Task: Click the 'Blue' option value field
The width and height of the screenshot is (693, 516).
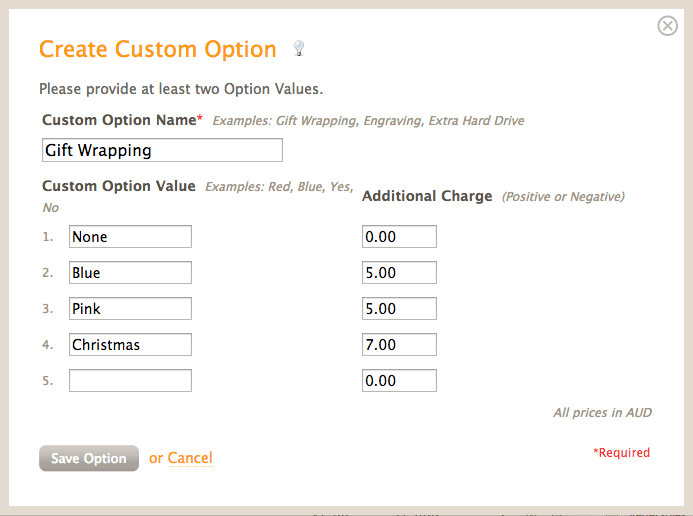Action: (130, 273)
